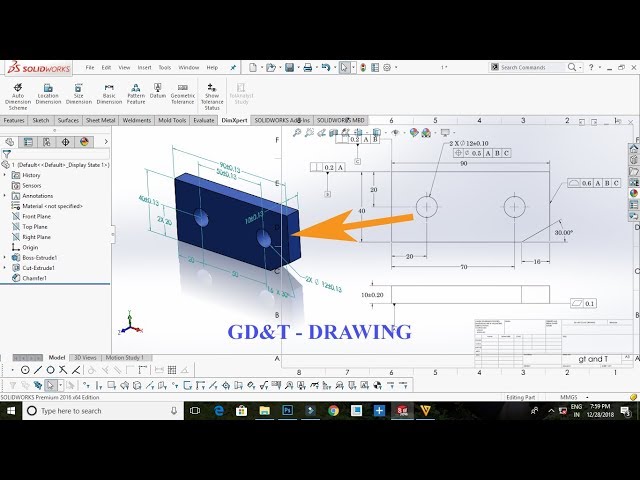Viewport: 640px width, 480px height.
Task: Click the New document icon
Action: 253,67
